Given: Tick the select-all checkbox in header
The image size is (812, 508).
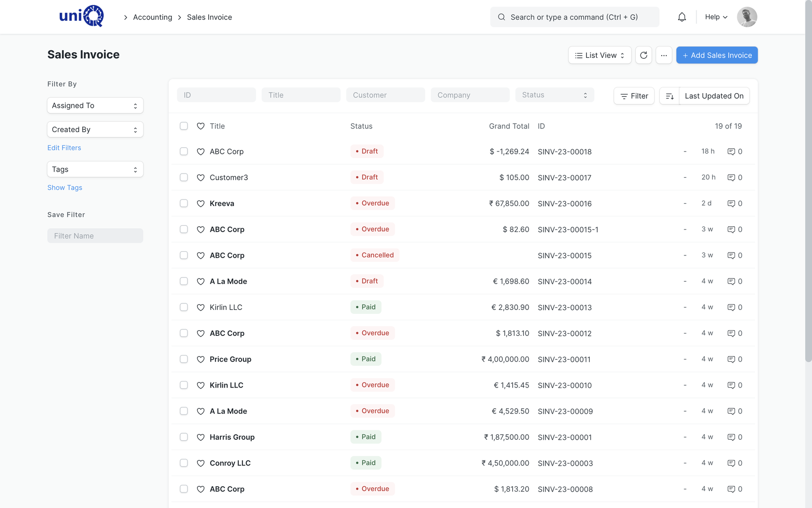Looking at the screenshot, I should point(184,126).
